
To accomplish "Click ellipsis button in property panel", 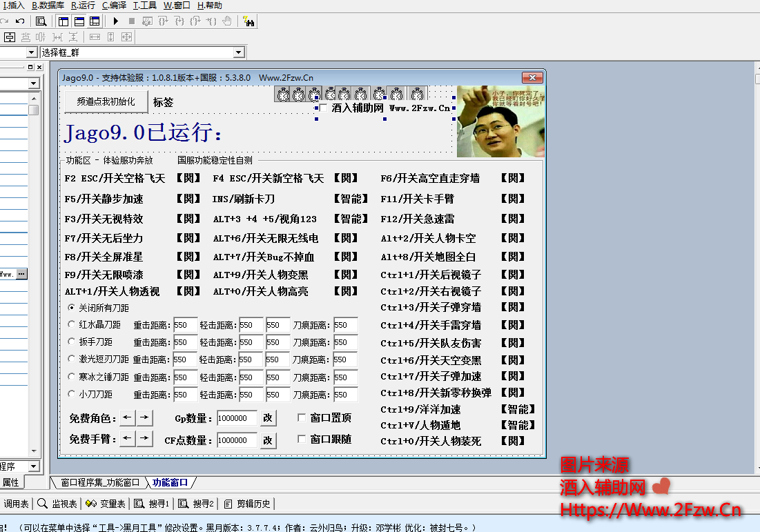I will click(21, 274).
